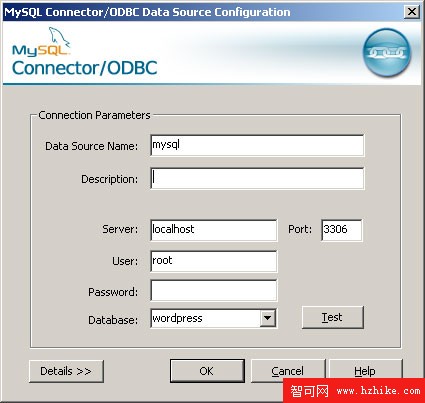Click the "Password:" label
Image resolution: width=425 pixels, height=403 pixels.
113,292
